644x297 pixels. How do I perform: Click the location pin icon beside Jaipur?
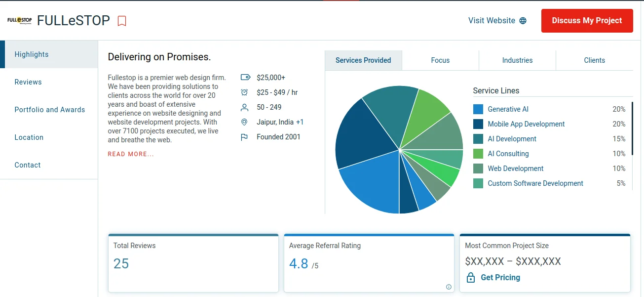click(x=244, y=122)
